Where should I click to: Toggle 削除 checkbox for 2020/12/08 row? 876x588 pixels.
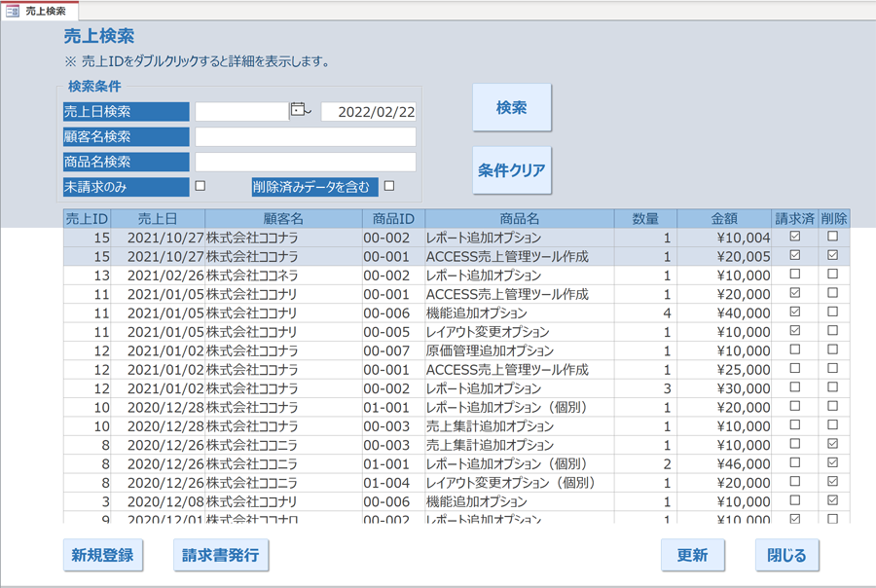tap(832, 499)
